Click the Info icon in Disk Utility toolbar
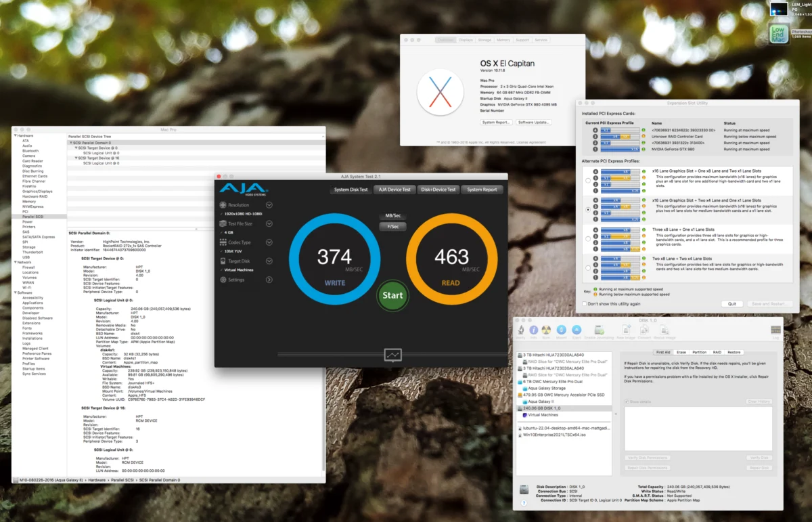 pos(534,330)
